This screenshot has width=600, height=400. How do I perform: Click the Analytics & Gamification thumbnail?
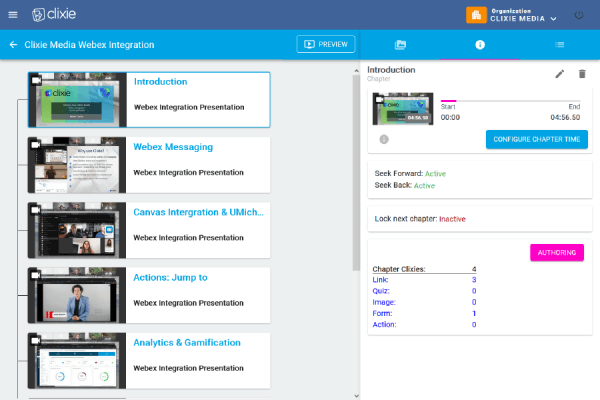tap(77, 361)
